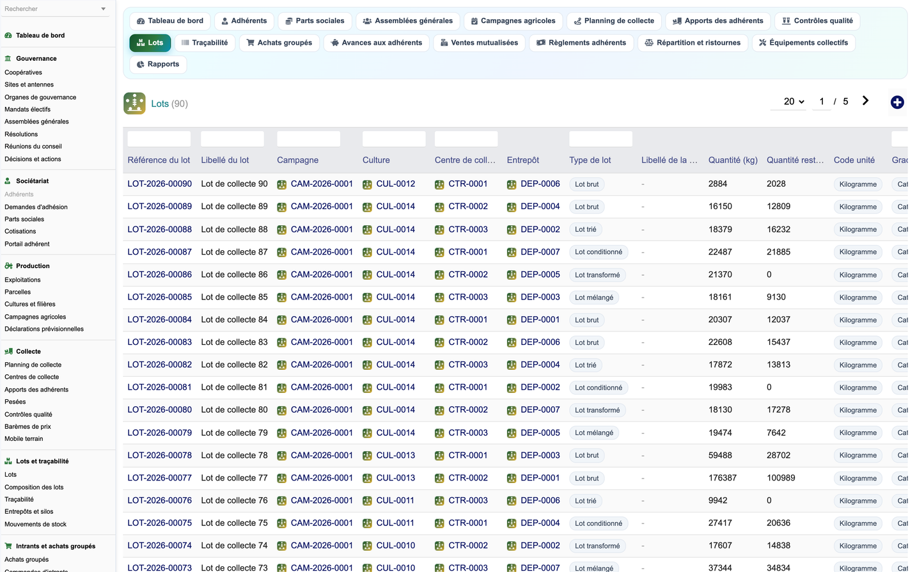Click Intrants et achats groupés cart icon

point(8,546)
